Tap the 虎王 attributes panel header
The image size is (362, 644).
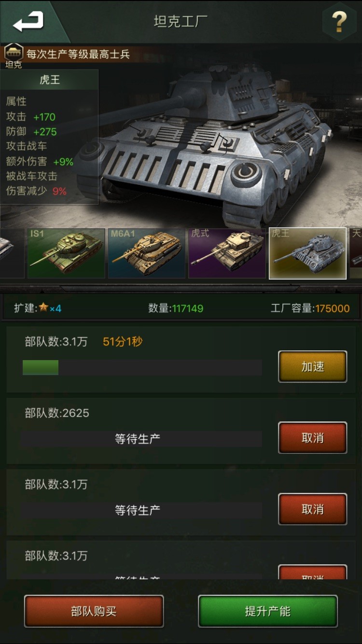coord(50,80)
